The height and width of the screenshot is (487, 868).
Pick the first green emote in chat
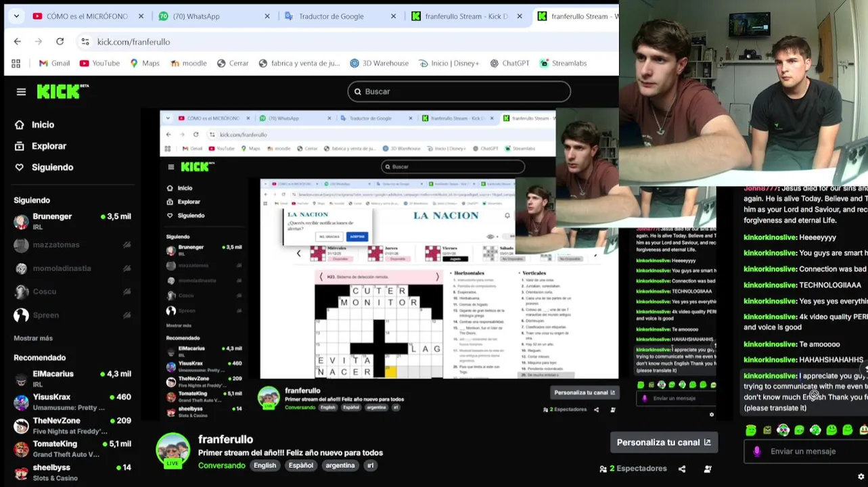(751, 430)
